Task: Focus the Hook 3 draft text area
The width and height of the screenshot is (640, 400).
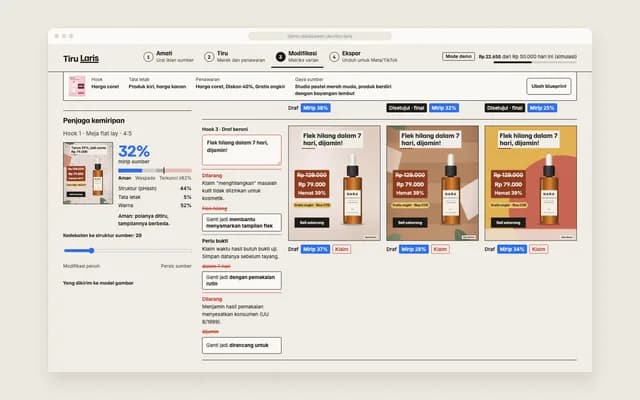Action: point(242,150)
